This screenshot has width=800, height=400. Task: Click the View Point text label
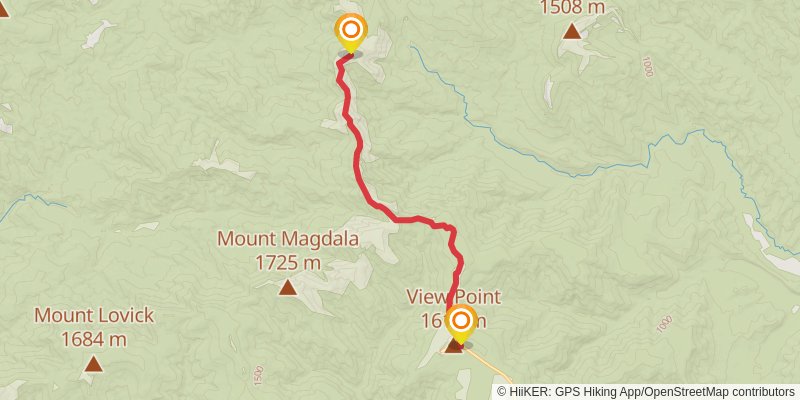tap(454, 296)
